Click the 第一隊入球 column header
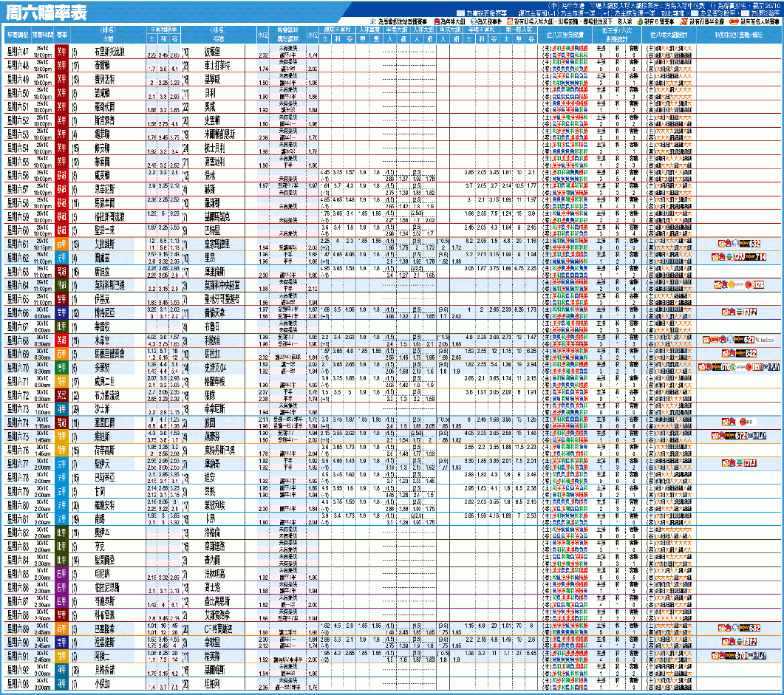Viewport: 784px width, 695px height. (519, 30)
